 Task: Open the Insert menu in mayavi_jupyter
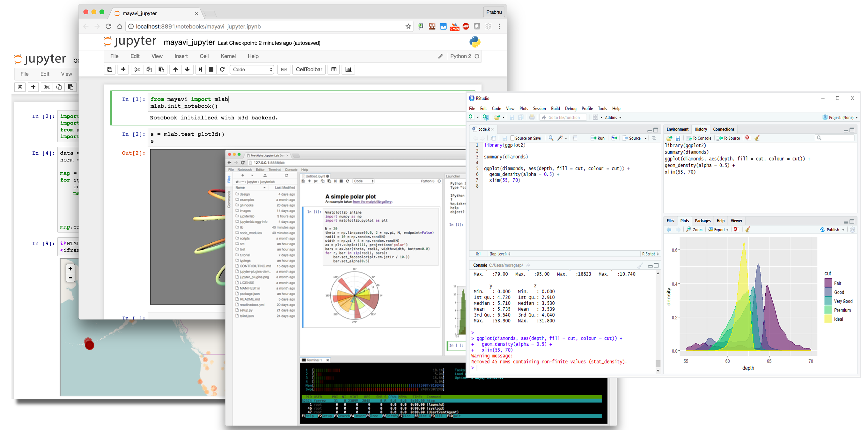(x=181, y=56)
